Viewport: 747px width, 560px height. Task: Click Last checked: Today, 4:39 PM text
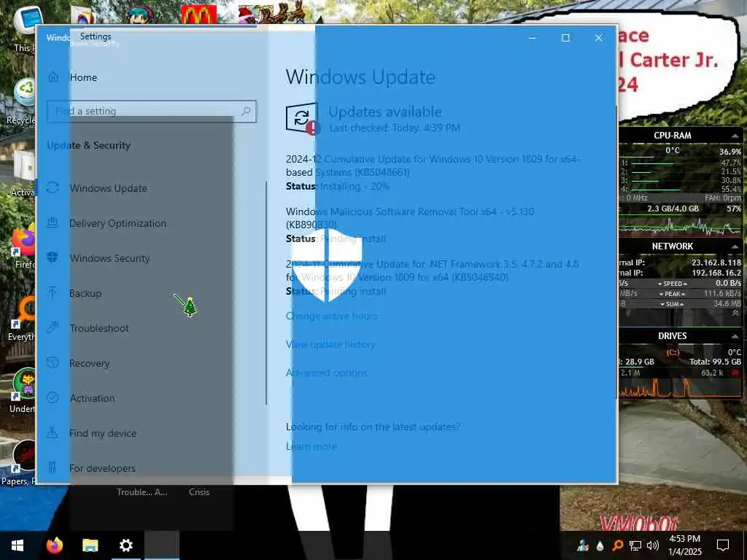pyautogui.click(x=395, y=128)
